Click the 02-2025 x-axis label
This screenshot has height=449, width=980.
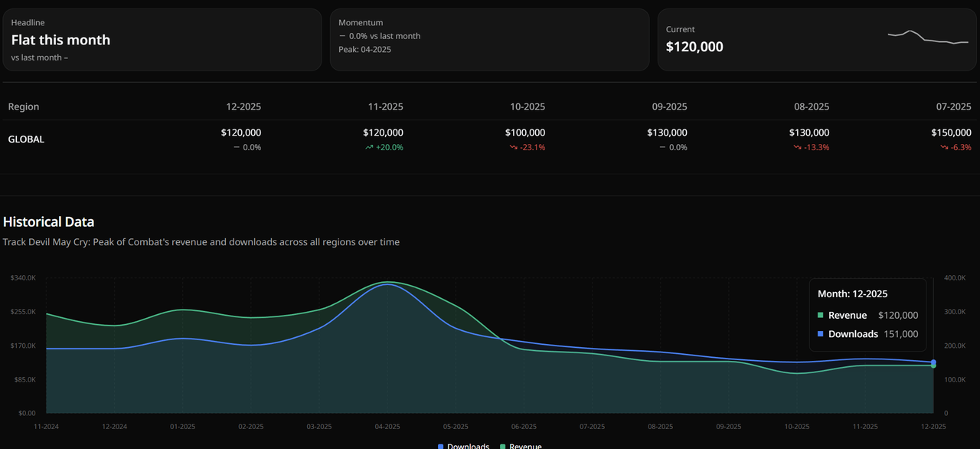click(251, 426)
